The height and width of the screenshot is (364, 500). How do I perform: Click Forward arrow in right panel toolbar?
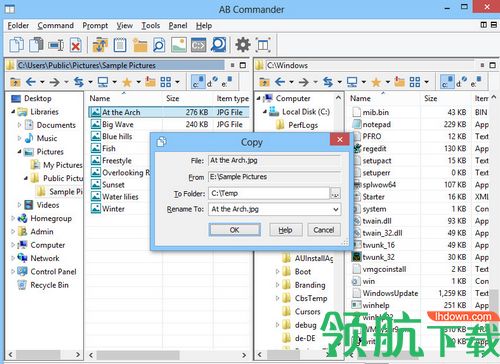point(304,82)
